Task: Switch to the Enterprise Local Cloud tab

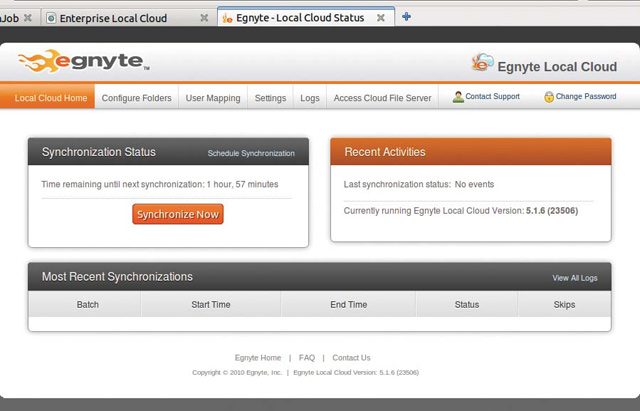Action: point(129,18)
